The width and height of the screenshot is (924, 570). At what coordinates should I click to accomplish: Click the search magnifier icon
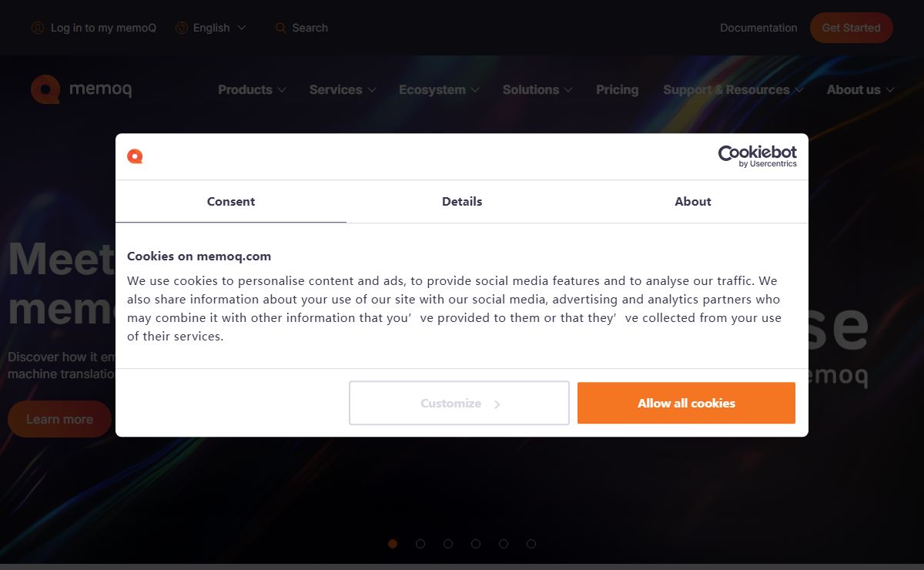281,28
